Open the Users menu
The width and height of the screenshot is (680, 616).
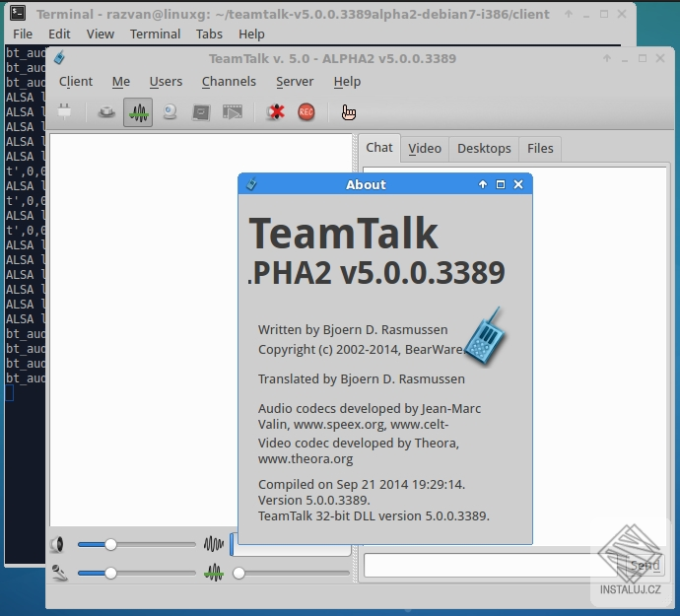click(166, 82)
